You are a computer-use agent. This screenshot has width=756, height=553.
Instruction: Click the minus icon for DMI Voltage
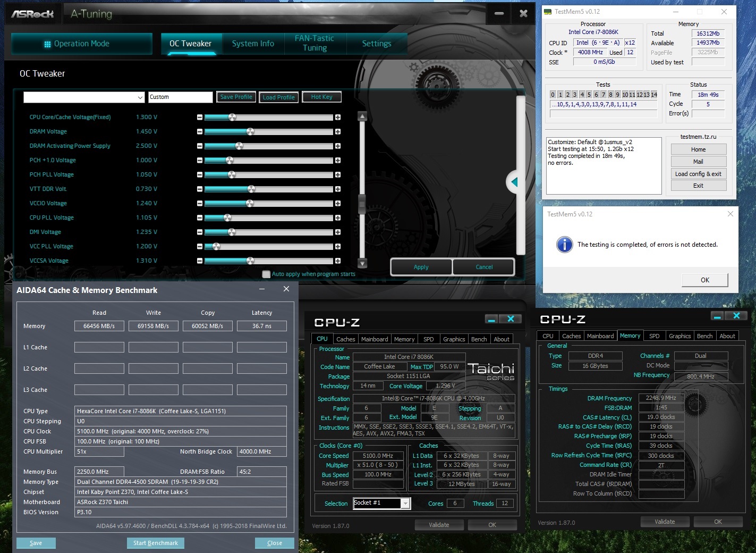click(200, 232)
